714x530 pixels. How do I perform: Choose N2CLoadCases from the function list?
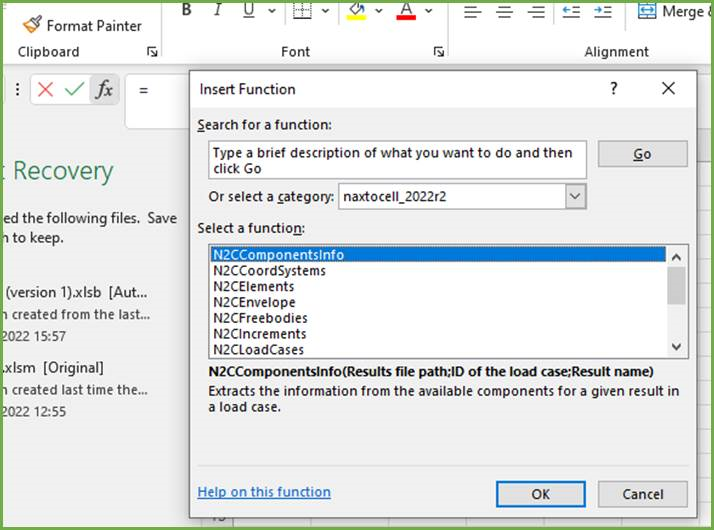click(258, 350)
